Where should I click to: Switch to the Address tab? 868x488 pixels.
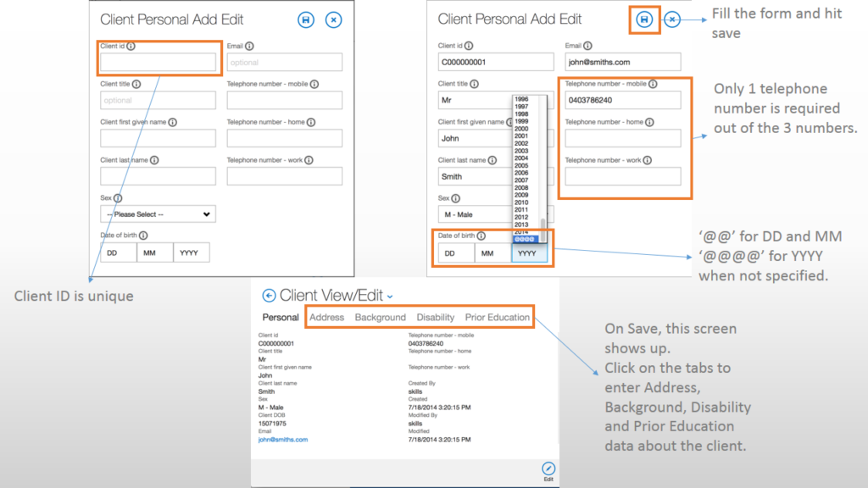pyautogui.click(x=326, y=318)
